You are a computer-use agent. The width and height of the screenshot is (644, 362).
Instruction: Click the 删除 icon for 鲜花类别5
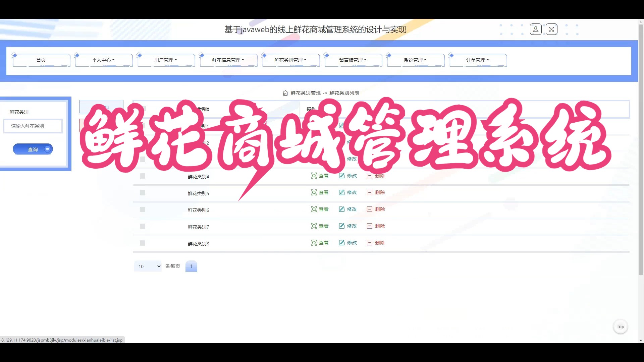pos(370,192)
